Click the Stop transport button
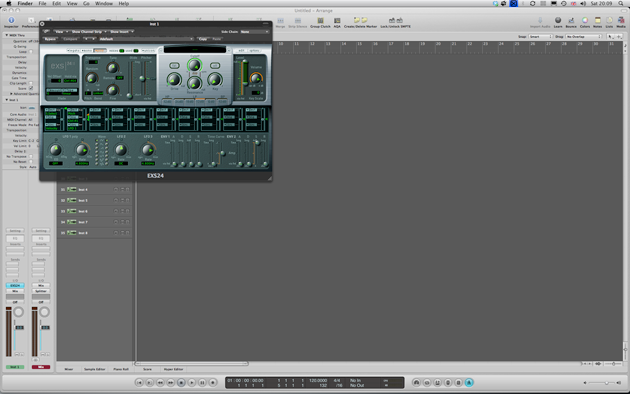 point(181,383)
